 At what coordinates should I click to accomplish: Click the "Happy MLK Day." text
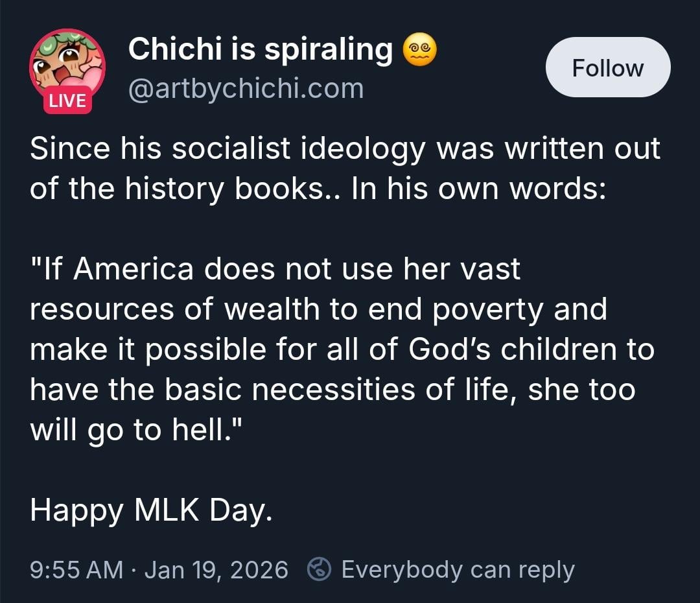(148, 511)
